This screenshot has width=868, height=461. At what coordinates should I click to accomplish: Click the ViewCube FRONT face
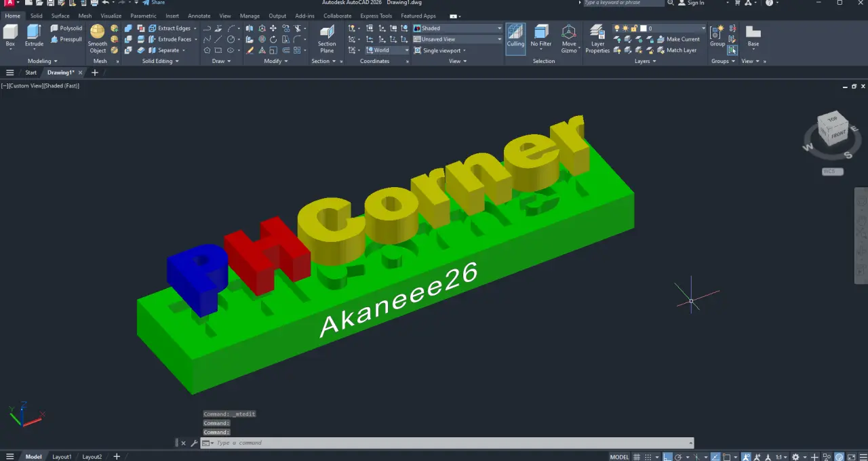click(x=839, y=135)
